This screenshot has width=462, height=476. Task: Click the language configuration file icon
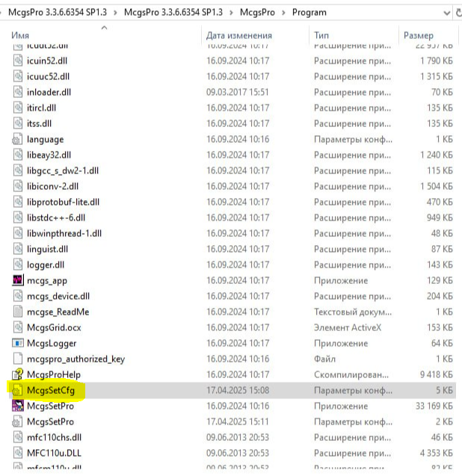click(18, 139)
